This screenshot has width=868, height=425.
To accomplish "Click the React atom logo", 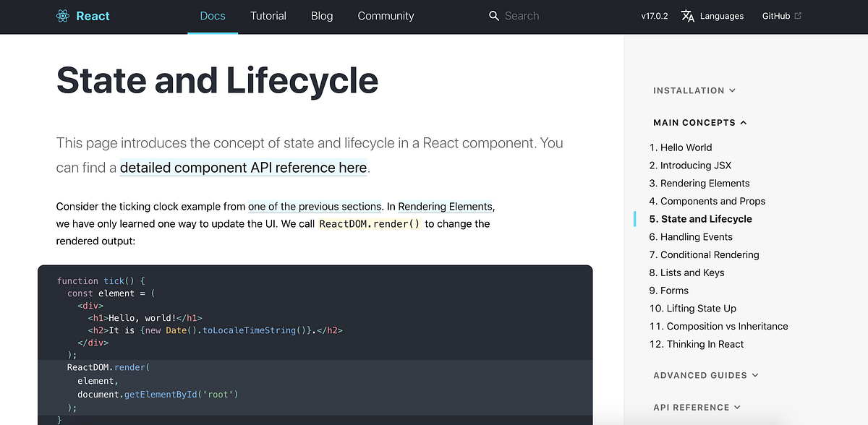I will point(62,15).
